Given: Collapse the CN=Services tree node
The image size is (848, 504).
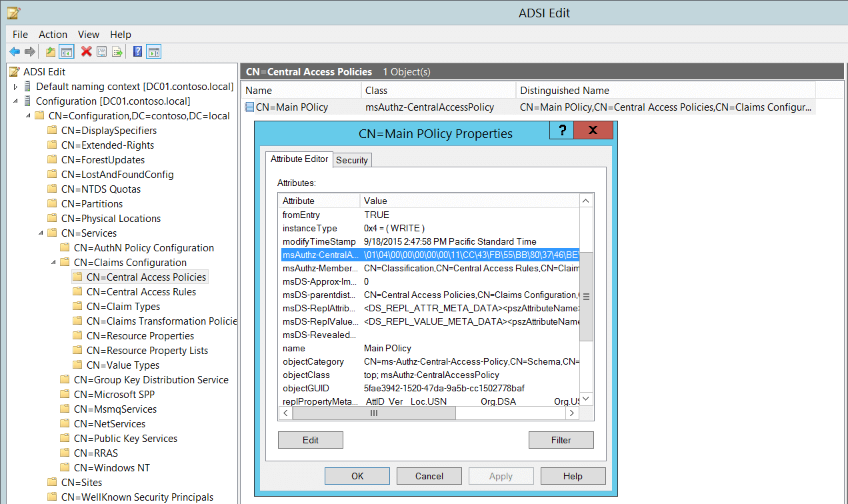Looking at the screenshot, I should pyautogui.click(x=41, y=233).
